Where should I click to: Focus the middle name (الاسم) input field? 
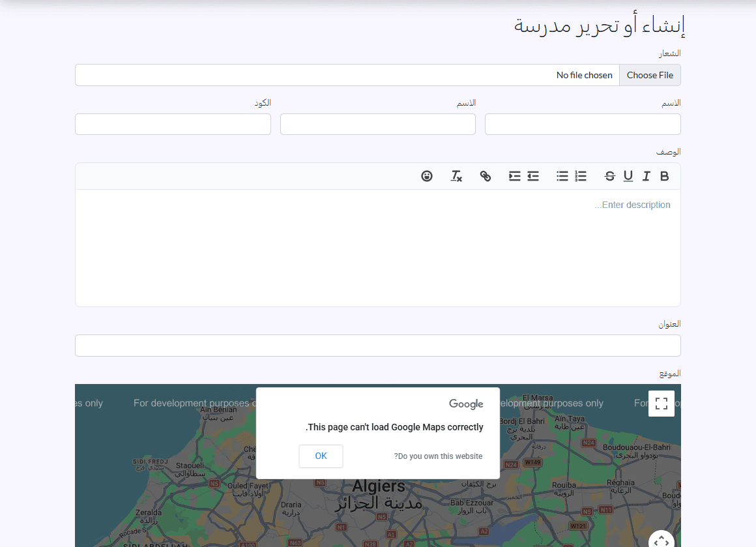[x=378, y=124]
